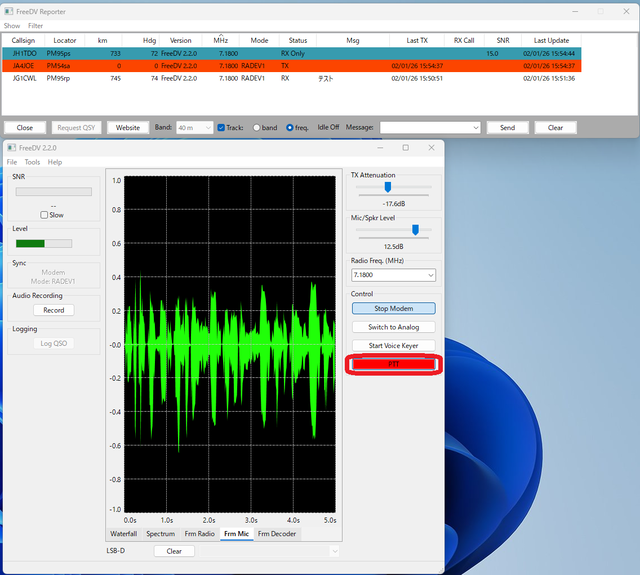
Task: Select the band tracking radio button
Action: click(258, 128)
